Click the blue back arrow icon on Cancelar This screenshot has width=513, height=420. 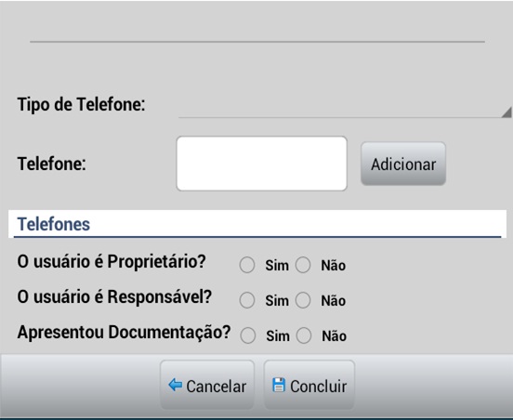pyautogui.click(x=176, y=385)
